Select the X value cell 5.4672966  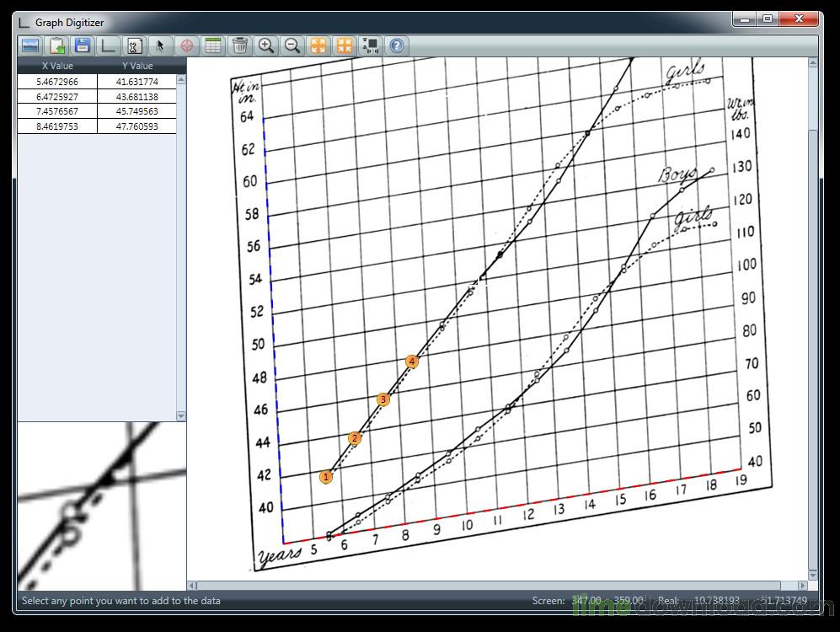pyautogui.click(x=57, y=82)
